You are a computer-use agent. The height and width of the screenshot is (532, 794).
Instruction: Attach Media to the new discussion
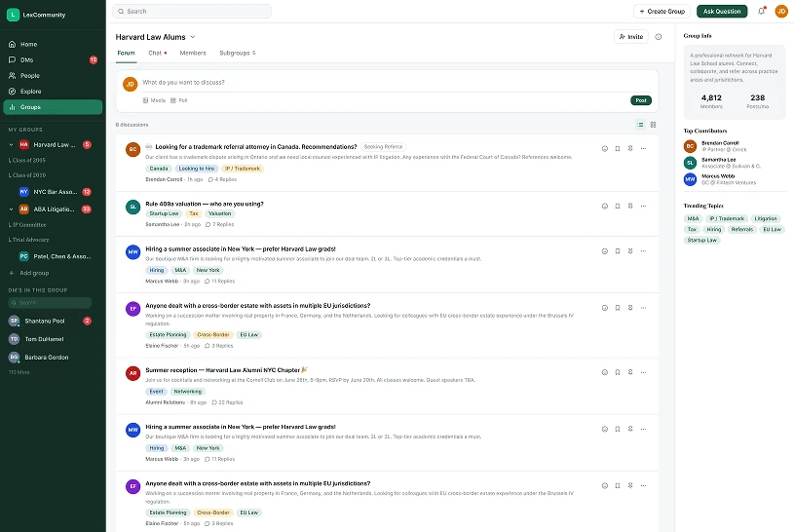[x=154, y=100]
